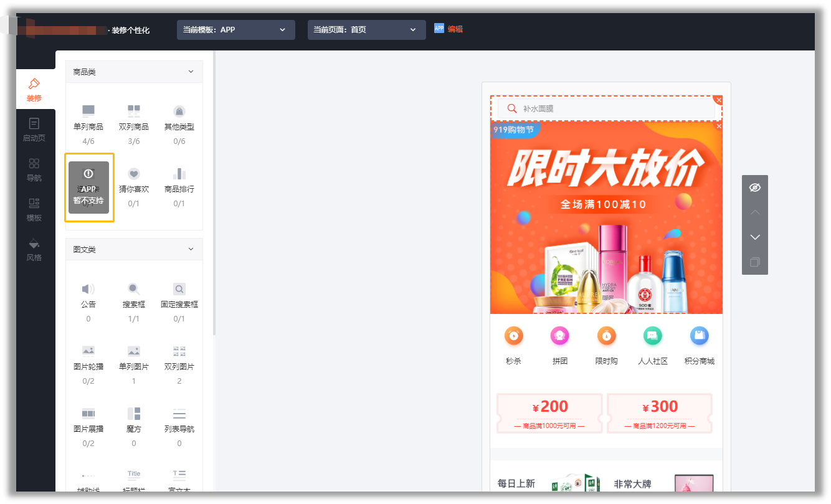
Task: Move selected component up
Action: (x=755, y=212)
